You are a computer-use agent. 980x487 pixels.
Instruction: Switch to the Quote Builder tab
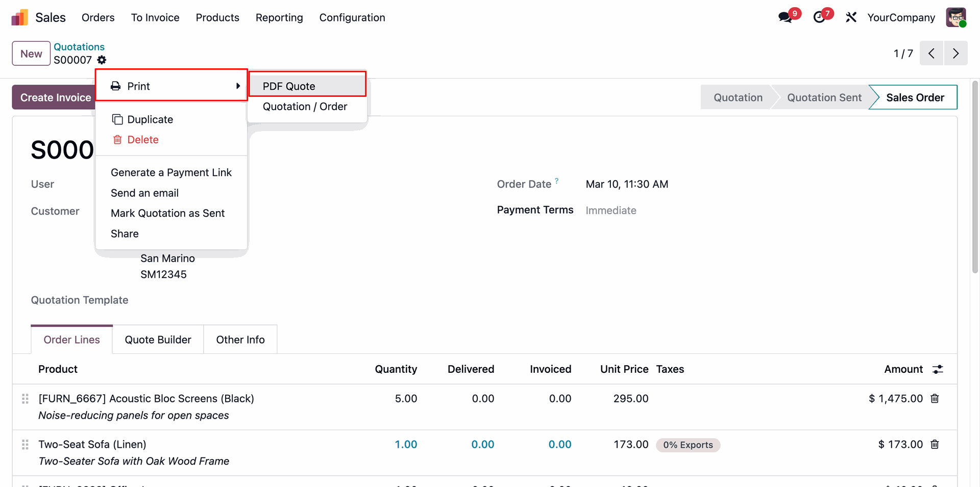(x=158, y=340)
